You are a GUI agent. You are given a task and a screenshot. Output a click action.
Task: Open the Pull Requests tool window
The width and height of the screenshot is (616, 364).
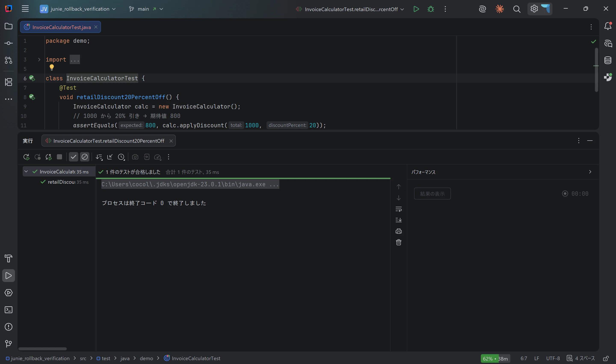point(9,60)
